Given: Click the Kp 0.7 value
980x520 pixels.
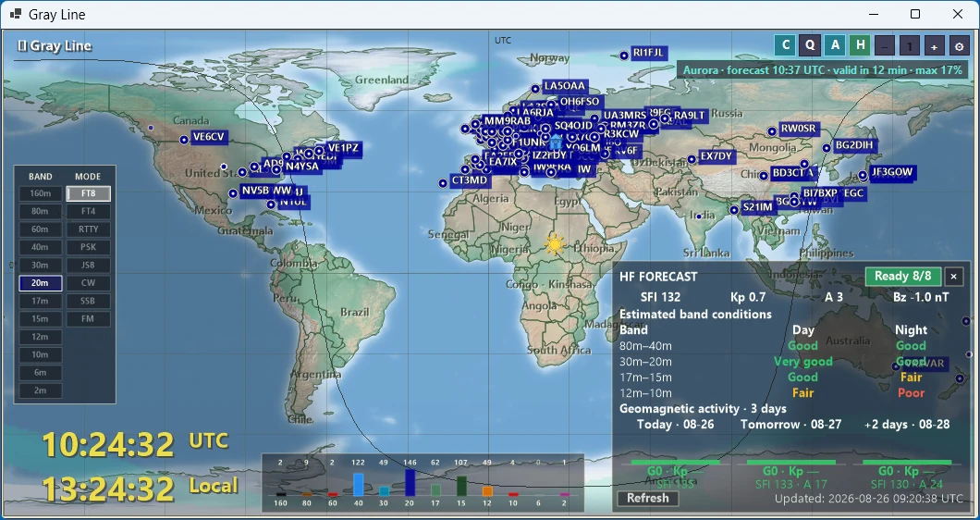Looking at the screenshot, I should (x=748, y=297).
